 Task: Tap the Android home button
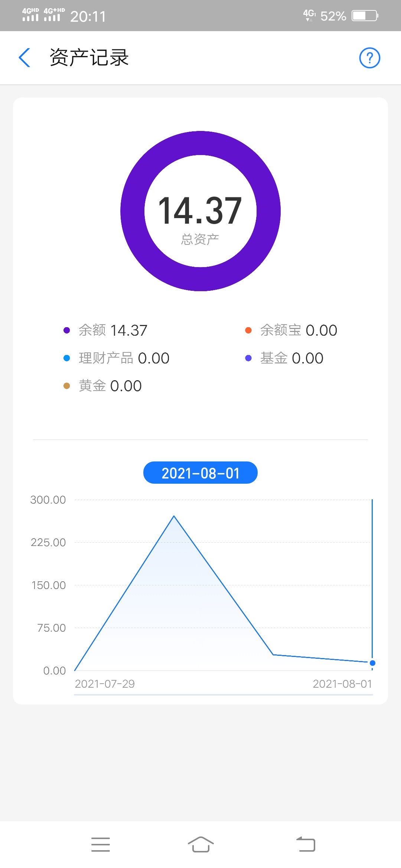coord(200,844)
